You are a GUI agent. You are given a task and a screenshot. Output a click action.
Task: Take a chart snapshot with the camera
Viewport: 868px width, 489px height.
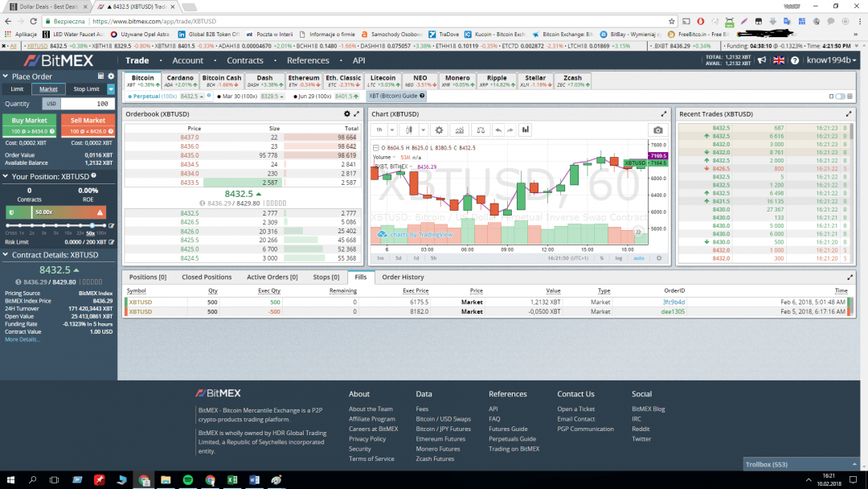[x=658, y=129]
